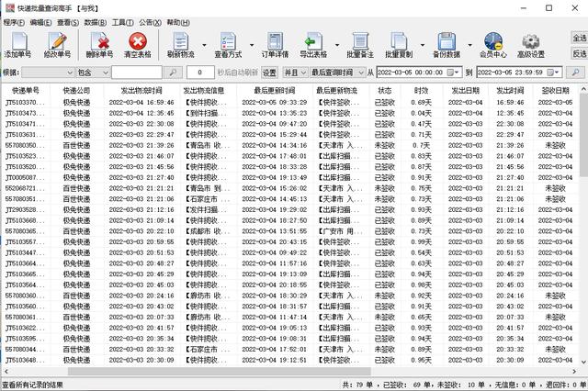Open the 根据 field combo box

[x=48, y=73]
